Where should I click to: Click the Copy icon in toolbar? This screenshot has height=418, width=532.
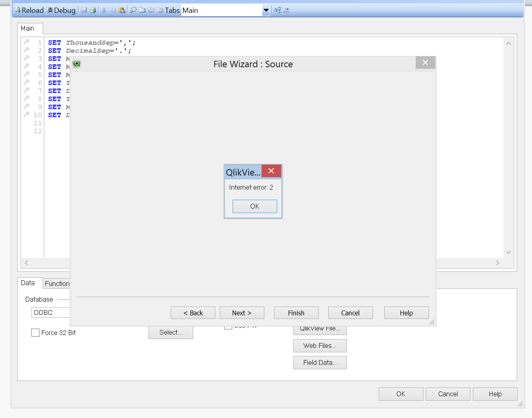(113, 10)
